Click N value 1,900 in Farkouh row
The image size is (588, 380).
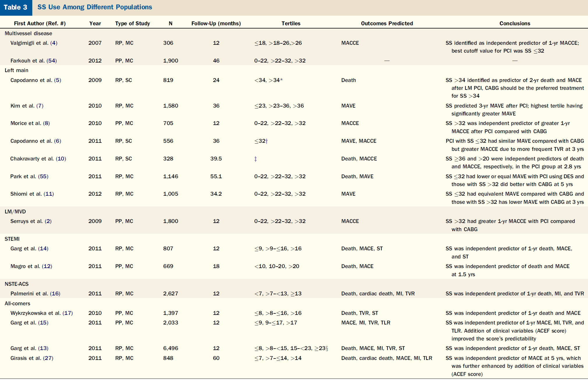(171, 61)
